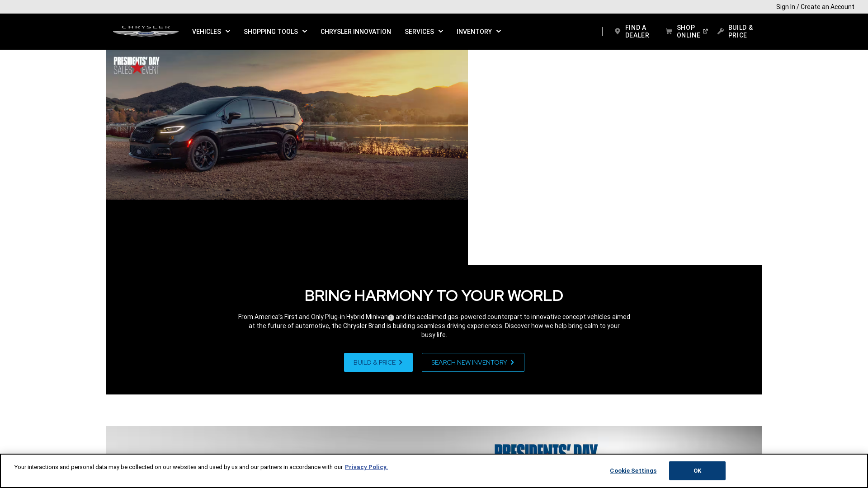Accept cookies with the OK button
The height and width of the screenshot is (488, 868).
(697, 471)
